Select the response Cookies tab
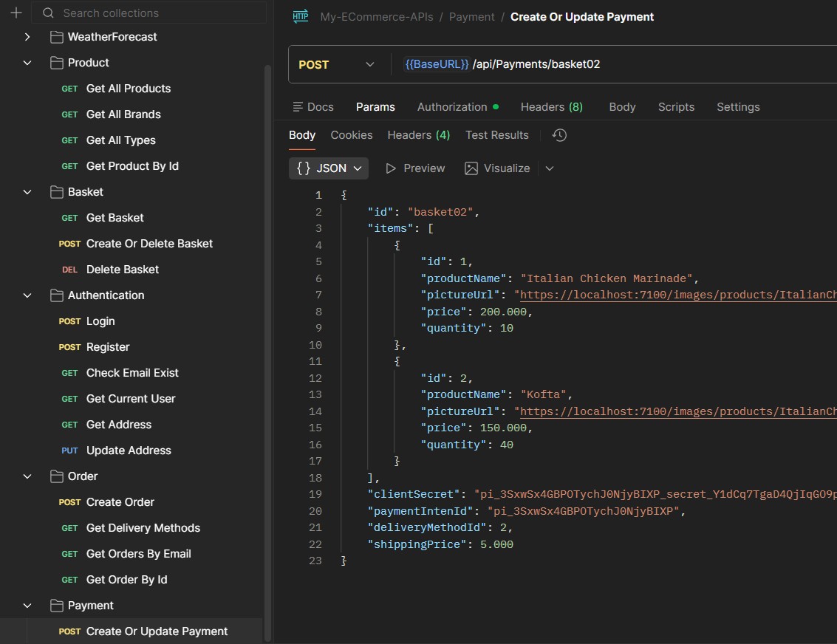The width and height of the screenshot is (837, 644). coord(352,136)
